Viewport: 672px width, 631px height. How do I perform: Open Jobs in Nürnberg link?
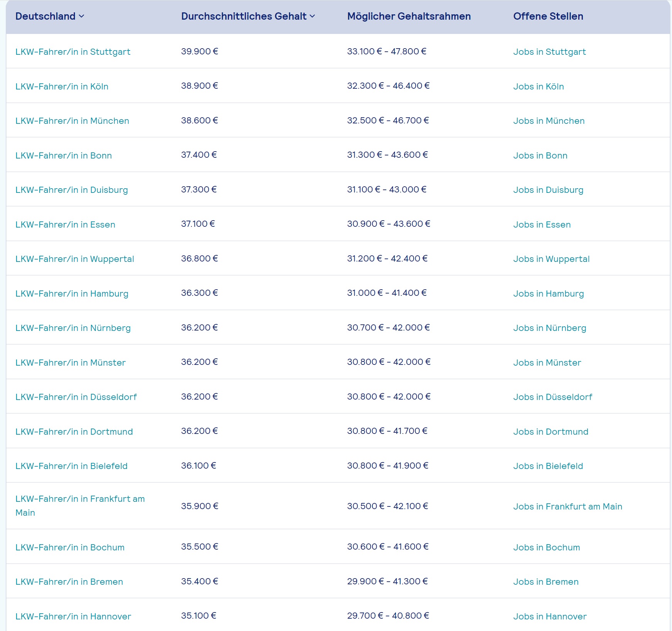pyautogui.click(x=550, y=328)
